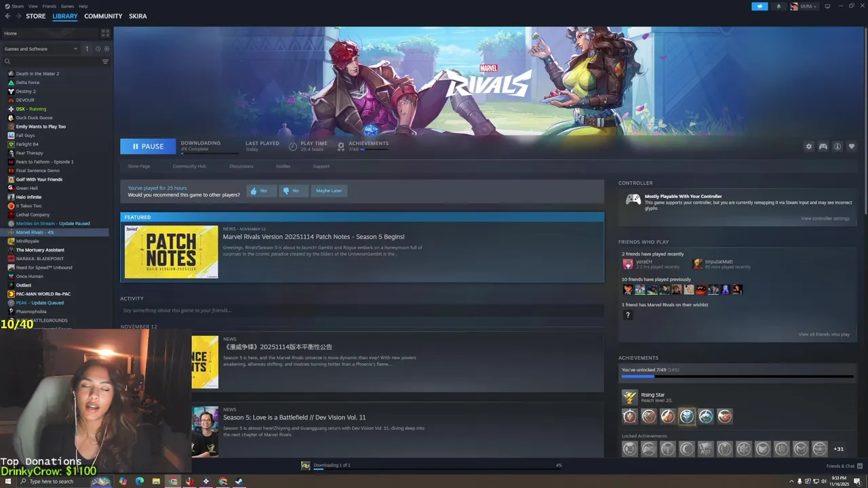Open Marvel Rivals settings gear
Image resolution: width=868 pixels, height=488 pixels.
[808, 146]
